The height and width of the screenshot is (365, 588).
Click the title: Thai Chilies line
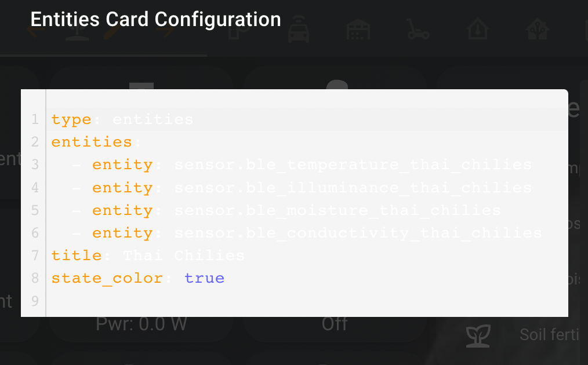tap(307, 256)
